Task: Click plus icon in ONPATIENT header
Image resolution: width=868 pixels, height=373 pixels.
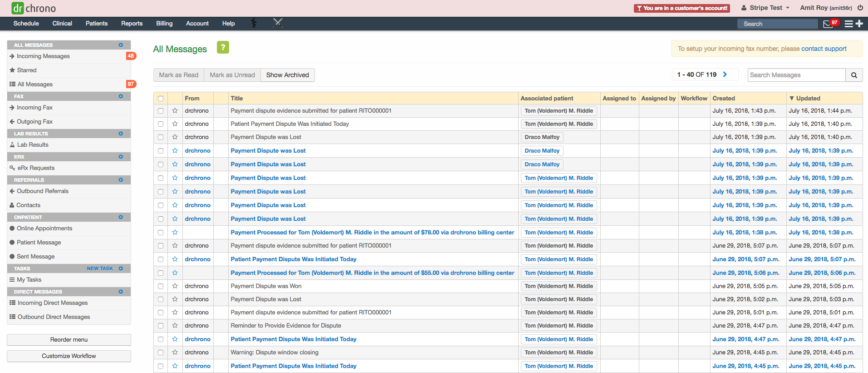Action: coord(121,217)
